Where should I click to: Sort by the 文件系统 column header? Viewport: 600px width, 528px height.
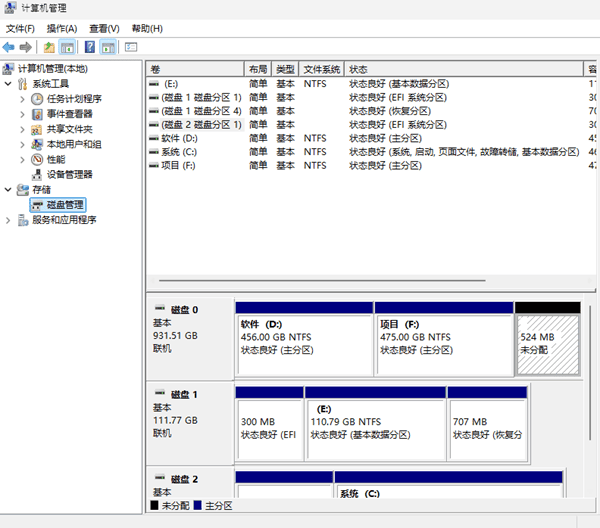pyautogui.click(x=322, y=69)
